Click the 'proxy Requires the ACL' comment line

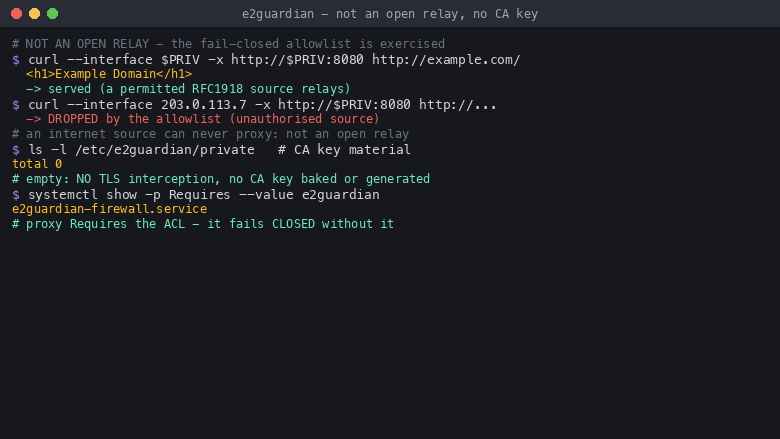point(203,224)
